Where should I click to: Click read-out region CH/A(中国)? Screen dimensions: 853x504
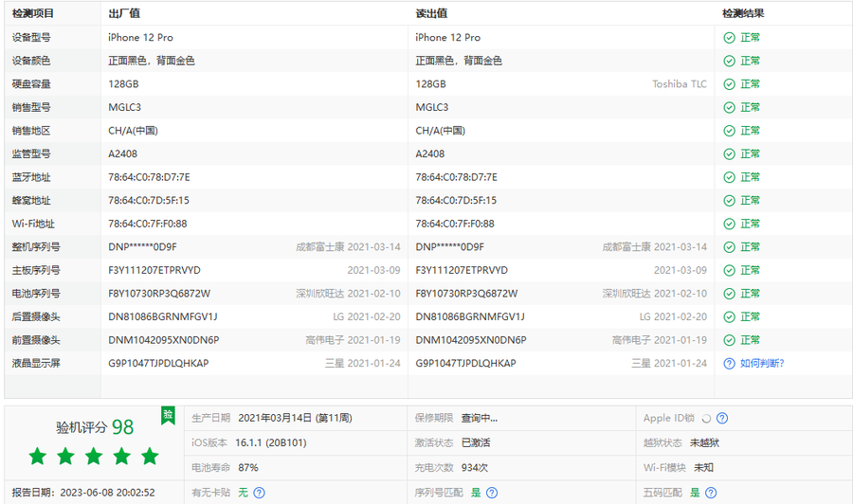point(441,131)
